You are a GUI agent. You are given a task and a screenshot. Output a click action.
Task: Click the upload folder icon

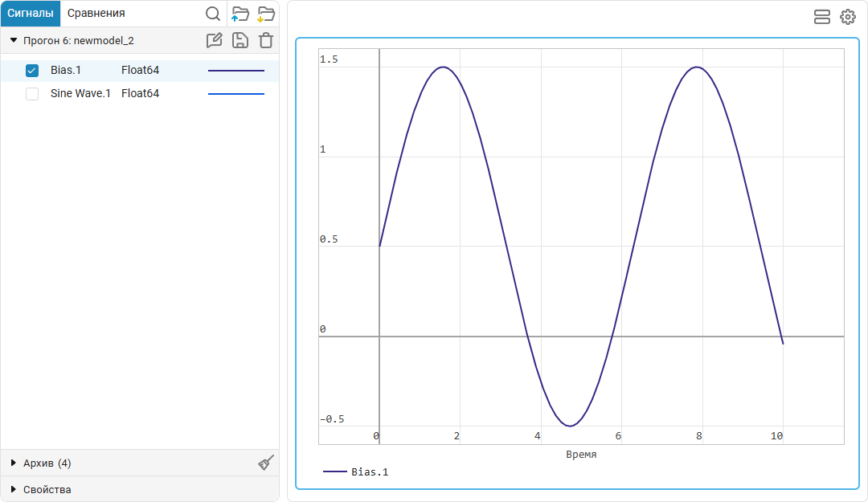(x=240, y=14)
